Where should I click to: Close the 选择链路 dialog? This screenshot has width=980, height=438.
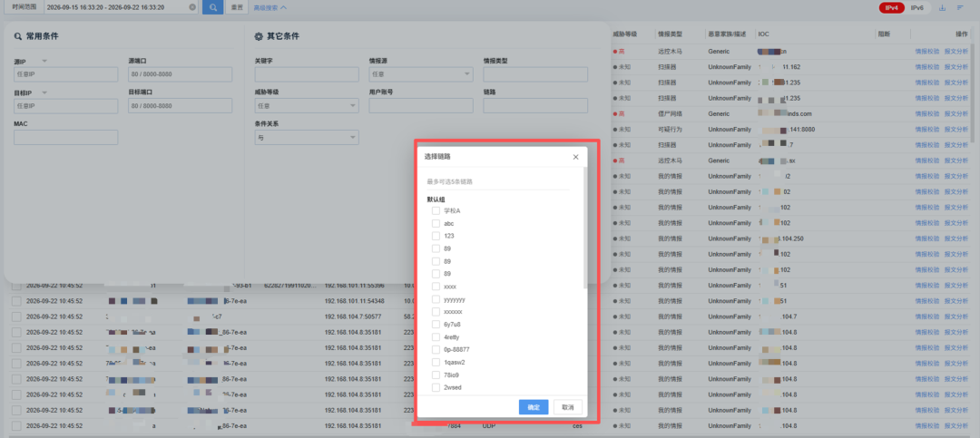click(575, 157)
